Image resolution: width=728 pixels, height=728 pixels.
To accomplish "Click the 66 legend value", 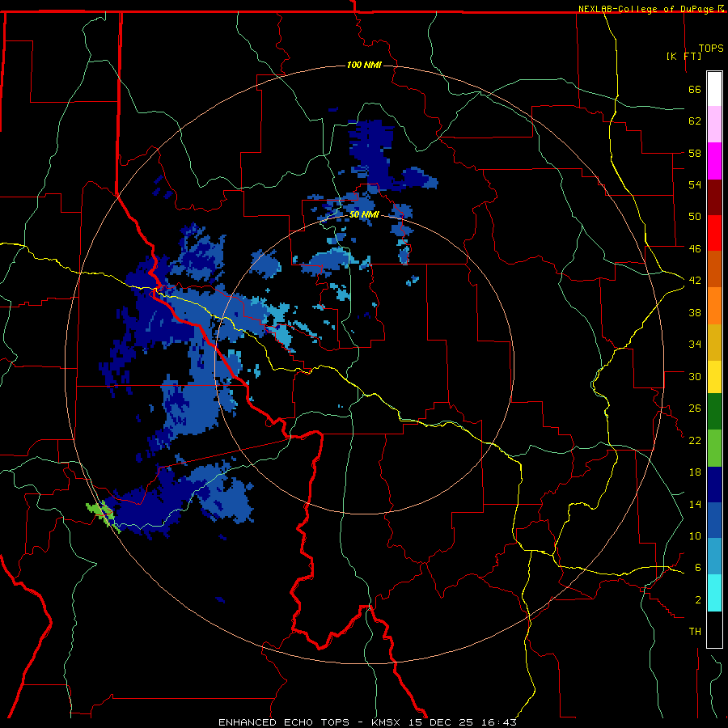I will tap(695, 89).
